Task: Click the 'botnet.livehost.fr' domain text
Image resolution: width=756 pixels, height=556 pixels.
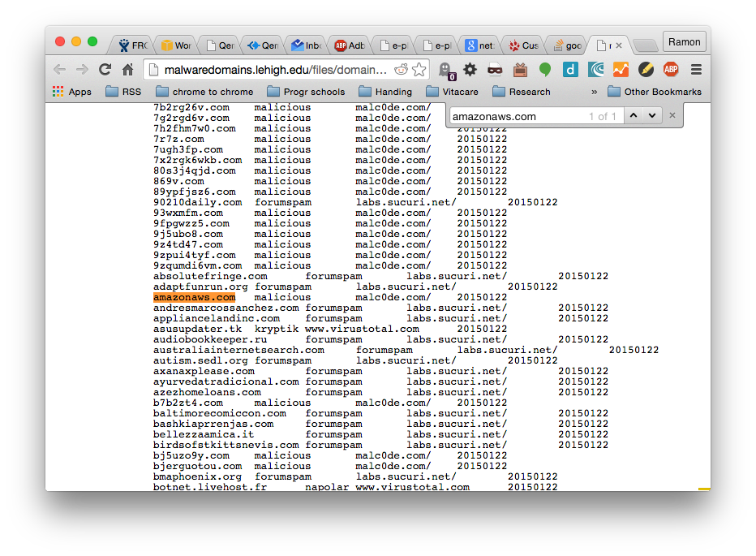Action: (210, 487)
